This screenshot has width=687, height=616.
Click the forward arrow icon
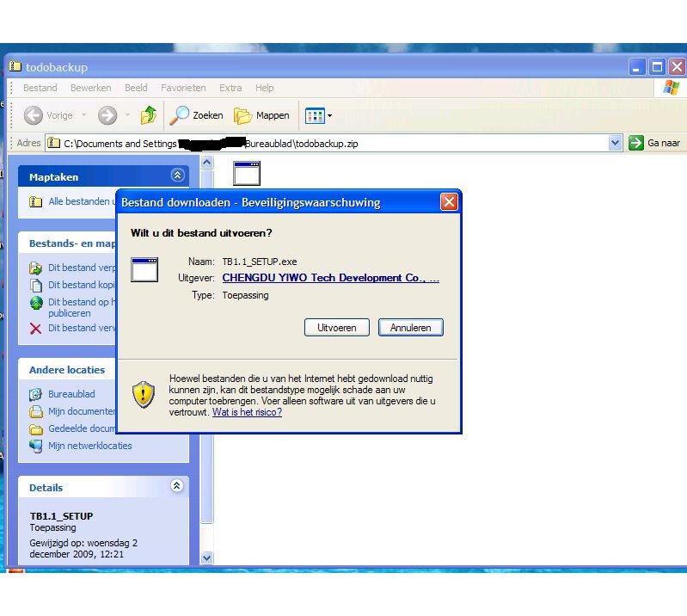point(107,115)
